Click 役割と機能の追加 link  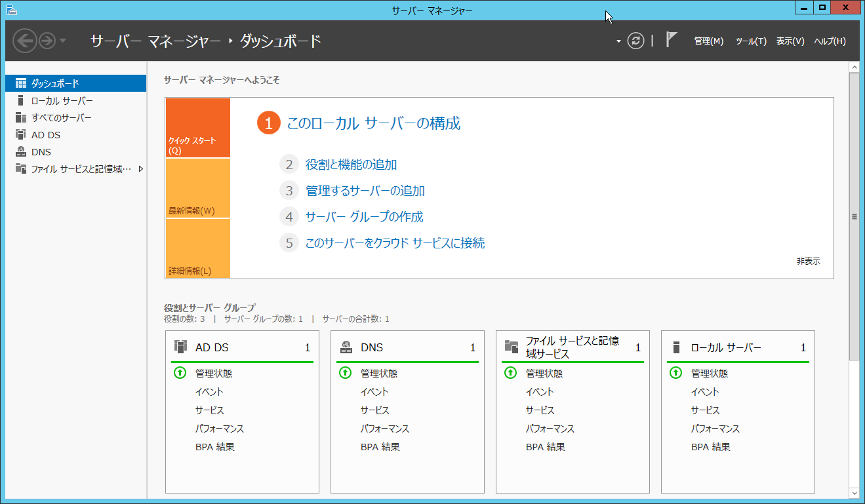click(351, 165)
